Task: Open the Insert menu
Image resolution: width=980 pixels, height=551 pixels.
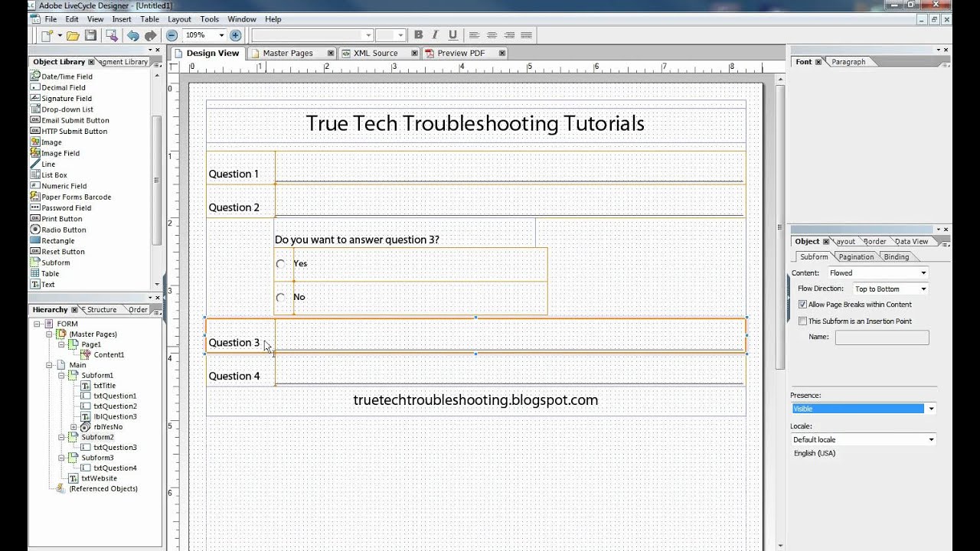Action: coord(121,19)
